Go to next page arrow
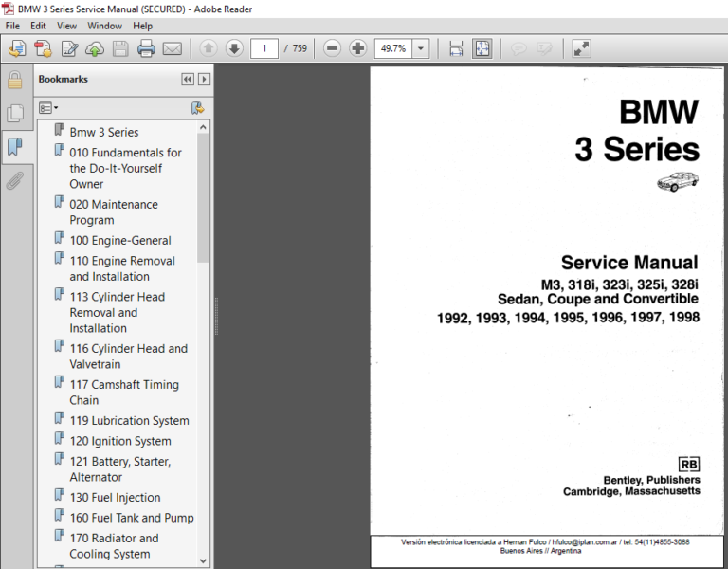The height and width of the screenshot is (569, 728). (x=234, y=47)
